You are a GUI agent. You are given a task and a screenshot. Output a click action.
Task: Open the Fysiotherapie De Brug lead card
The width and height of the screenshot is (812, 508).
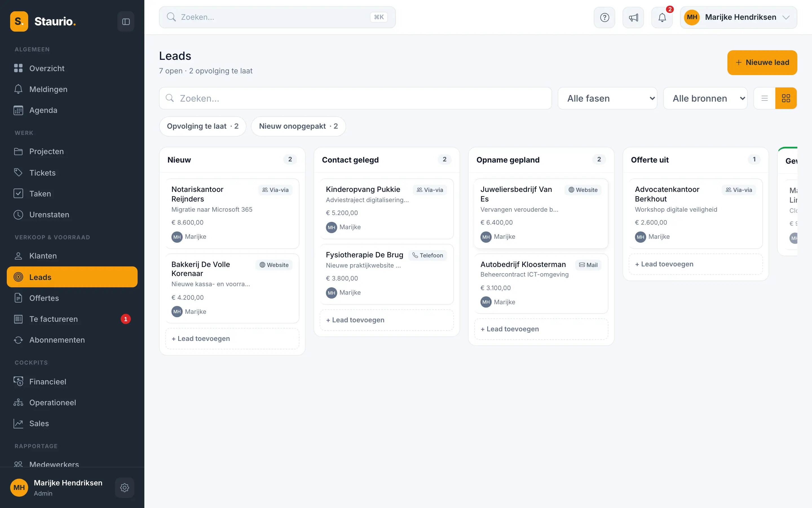pyautogui.click(x=387, y=274)
